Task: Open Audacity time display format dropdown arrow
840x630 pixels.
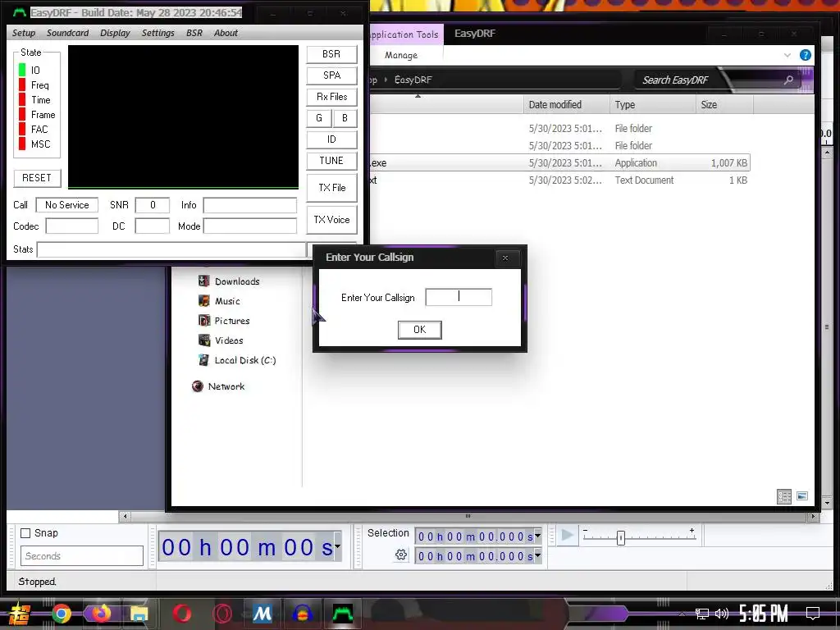Action: click(x=337, y=546)
